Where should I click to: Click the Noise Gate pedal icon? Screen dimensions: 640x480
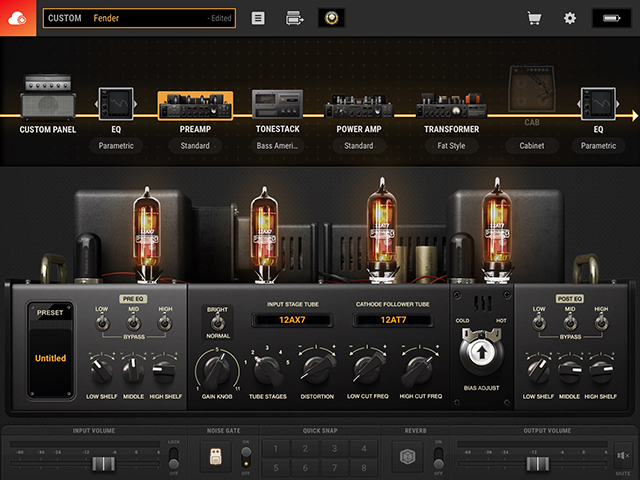pos(214,457)
